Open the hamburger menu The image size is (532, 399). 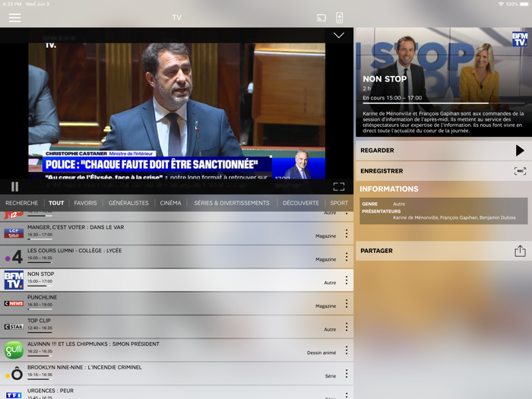[14, 17]
